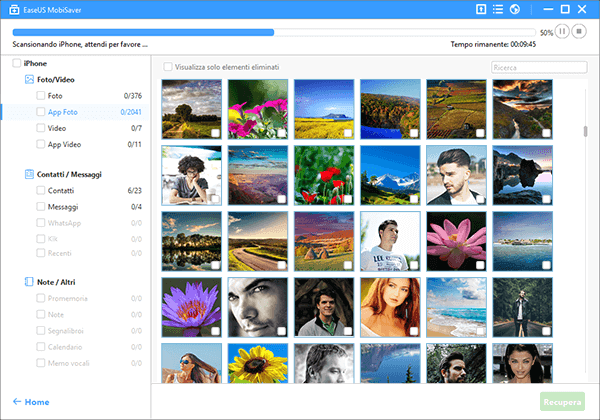Open the list menu icon in title bar
The width and height of the screenshot is (600, 420).
click(x=498, y=10)
